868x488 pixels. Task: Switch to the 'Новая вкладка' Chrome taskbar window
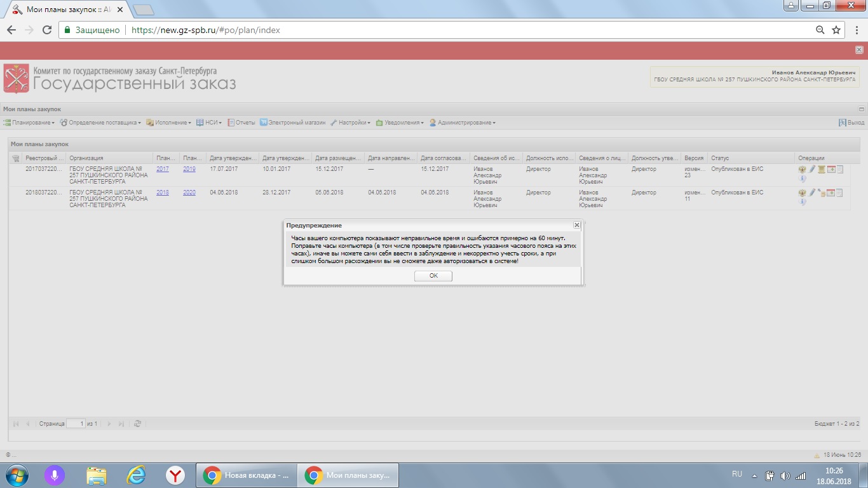point(247,475)
